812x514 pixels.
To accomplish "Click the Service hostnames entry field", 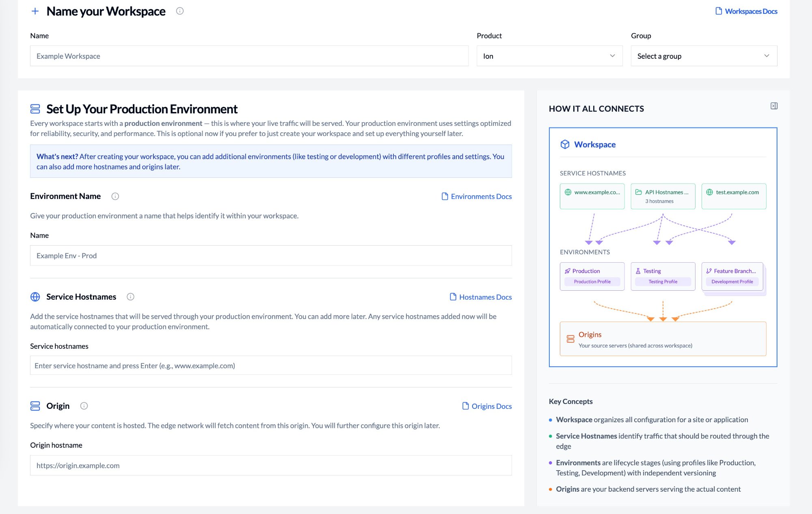I will click(x=271, y=365).
